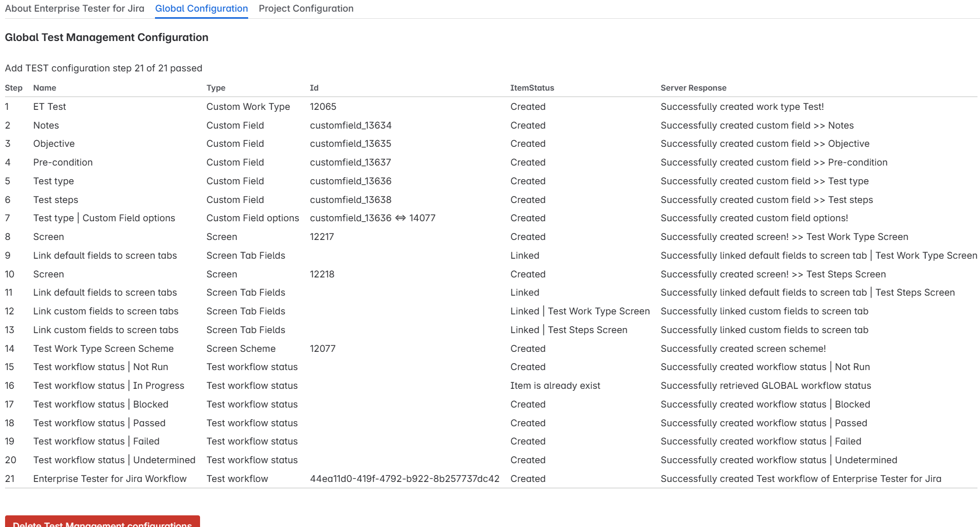Image resolution: width=980 pixels, height=527 pixels.
Task: Open the Project Configuration tab
Action: (x=306, y=9)
